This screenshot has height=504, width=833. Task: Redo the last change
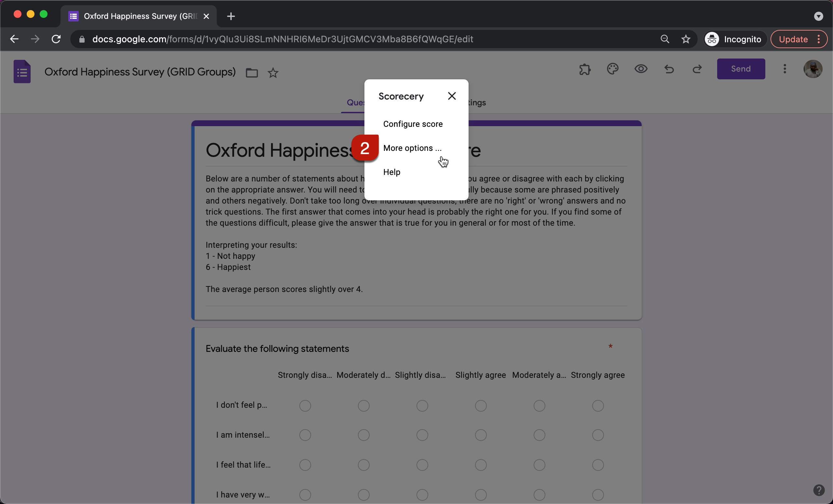pyautogui.click(x=697, y=69)
